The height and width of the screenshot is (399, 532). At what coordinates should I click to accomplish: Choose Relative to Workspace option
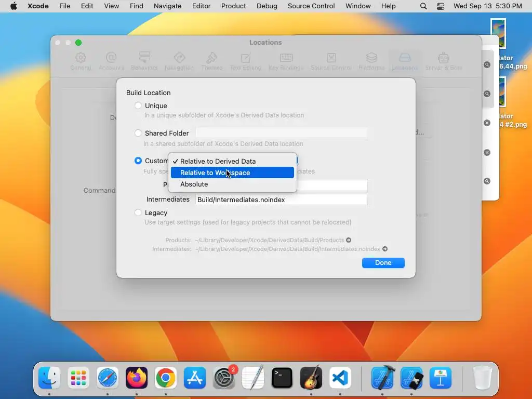click(232, 172)
